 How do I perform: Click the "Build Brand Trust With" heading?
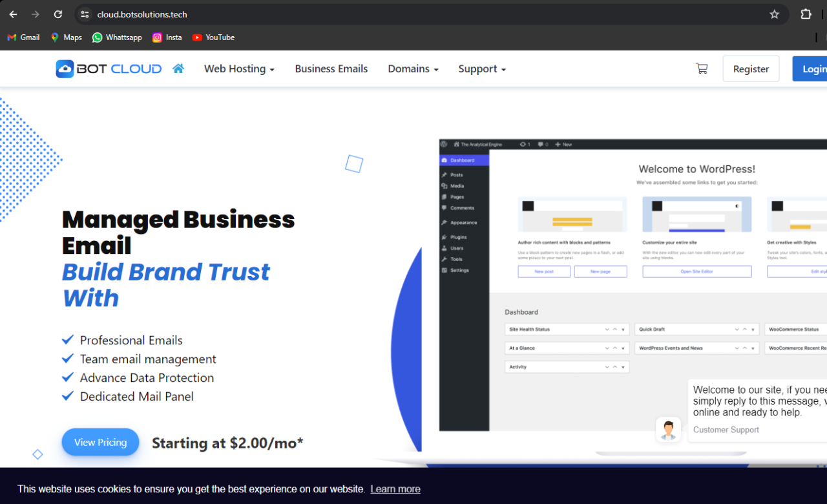click(x=166, y=285)
